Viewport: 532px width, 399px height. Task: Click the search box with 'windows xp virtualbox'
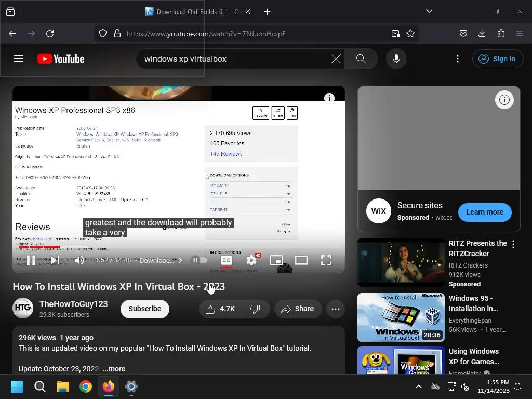(x=236, y=59)
